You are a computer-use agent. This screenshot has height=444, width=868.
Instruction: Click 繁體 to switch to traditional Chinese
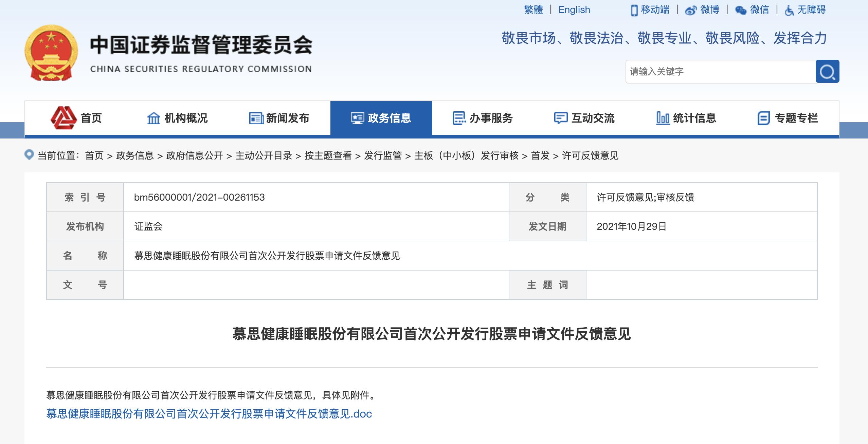(533, 10)
